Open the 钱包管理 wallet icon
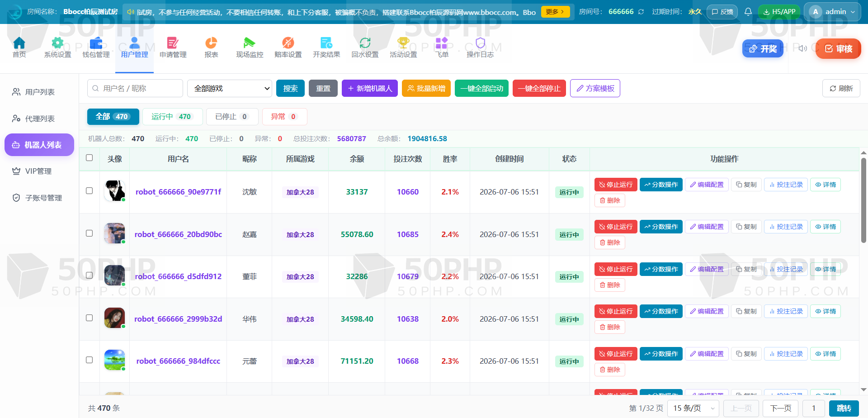 coord(96,43)
